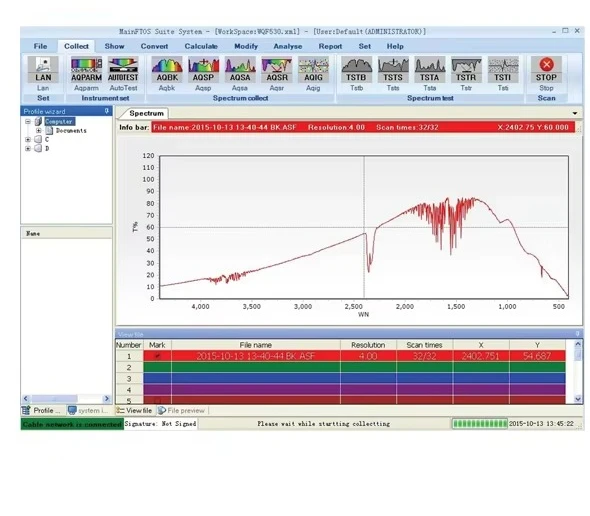Click the 2402.751 X value cell
This screenshot has width=590, height=516.
click(x=481, y=356)
